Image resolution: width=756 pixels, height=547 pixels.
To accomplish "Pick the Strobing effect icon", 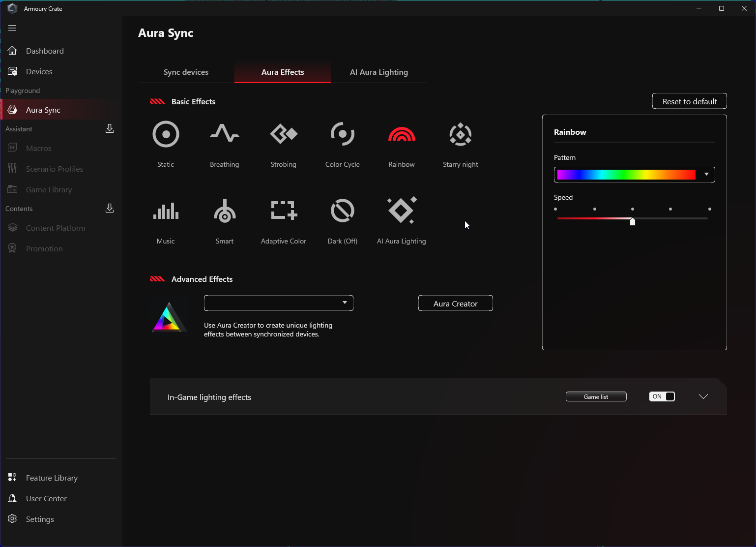I will tap(284, 134).
